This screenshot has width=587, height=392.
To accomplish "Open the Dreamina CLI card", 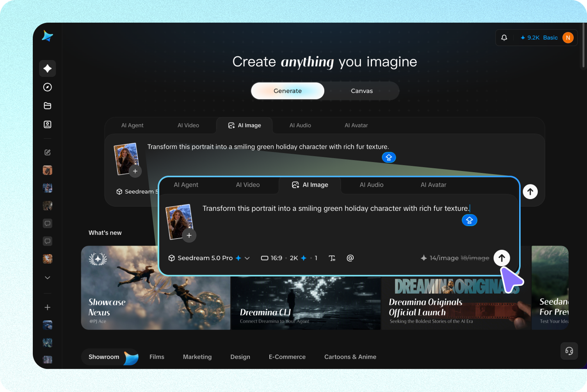I will click(306, 303).
